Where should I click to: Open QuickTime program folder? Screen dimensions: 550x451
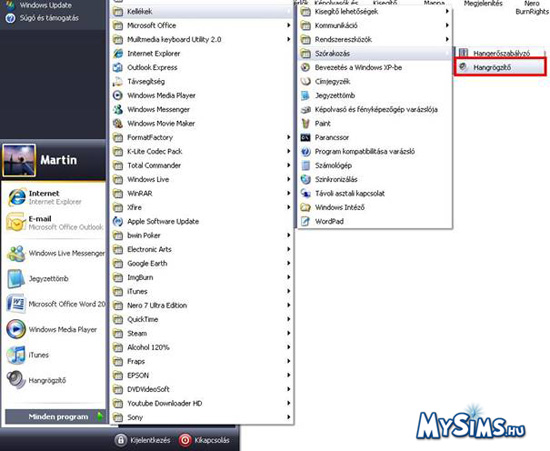pos(201,319)
